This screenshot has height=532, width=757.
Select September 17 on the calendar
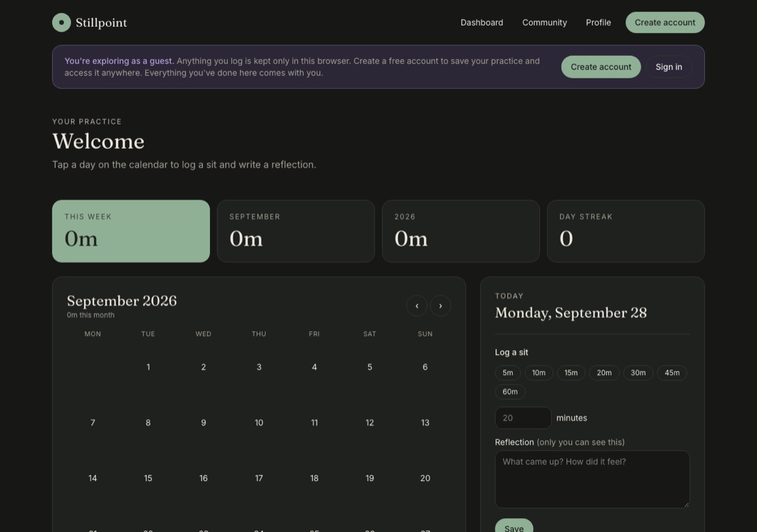(259, 478)
